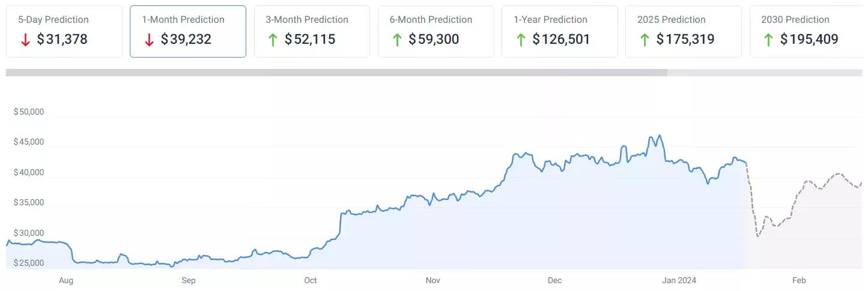
Task: Select the 5-Day Prediction card
Action: [64, 32]
